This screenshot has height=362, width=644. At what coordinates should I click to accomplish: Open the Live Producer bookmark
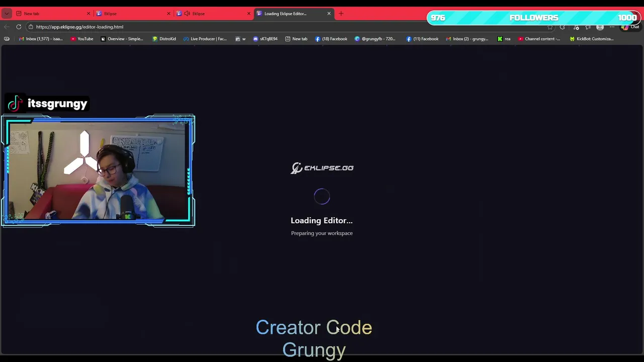click(x=205, y=39)
